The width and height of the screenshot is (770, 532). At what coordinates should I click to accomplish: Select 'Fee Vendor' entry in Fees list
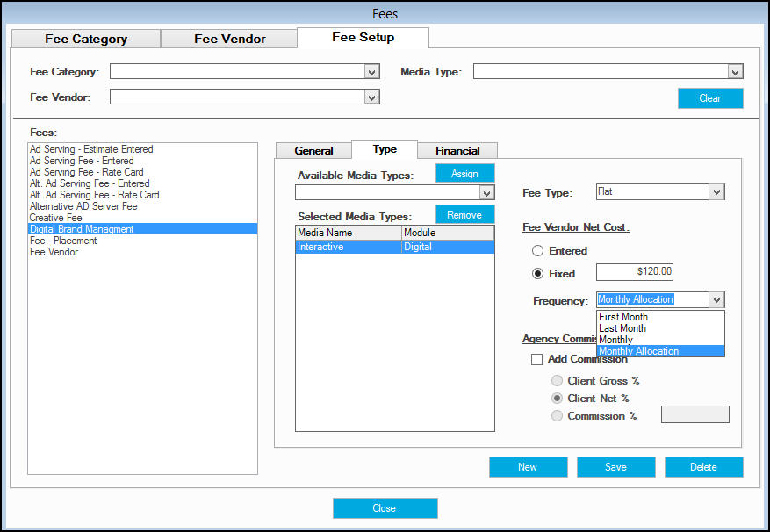coord(142,252)
